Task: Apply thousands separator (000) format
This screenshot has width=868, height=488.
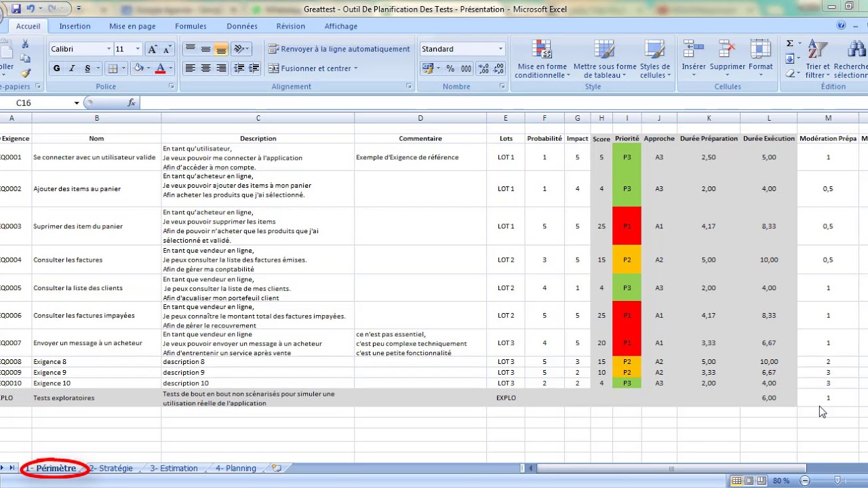Action: point(467,68)
